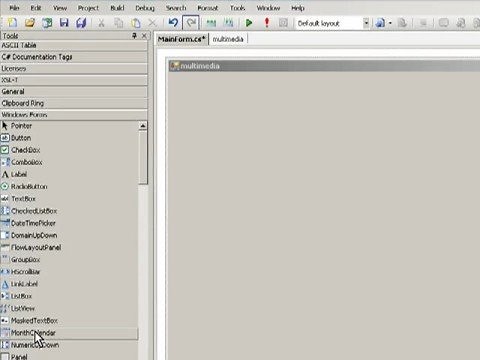The height and width of the screenshot is (360, 480).
Task: Click the Open File folder icon
Action: click(x=30, y=23)
